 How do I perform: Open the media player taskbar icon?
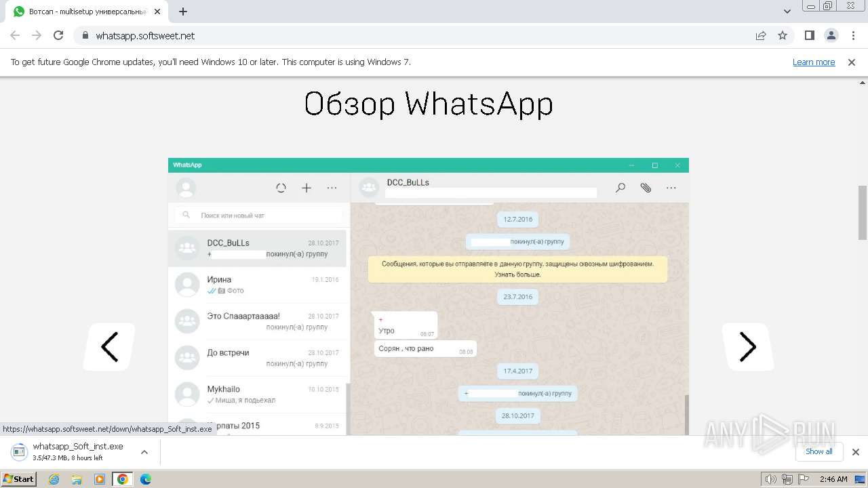click(x=100, y=479)
